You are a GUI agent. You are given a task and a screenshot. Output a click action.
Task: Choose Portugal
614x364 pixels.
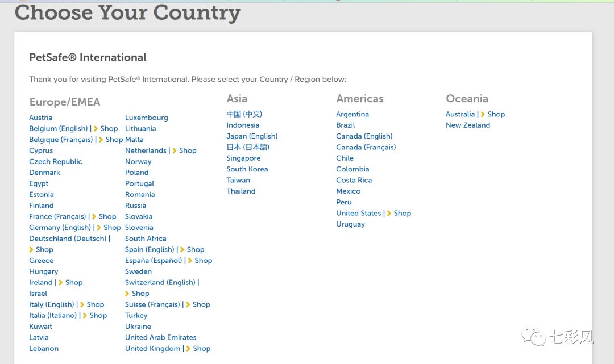coord(139,184)
